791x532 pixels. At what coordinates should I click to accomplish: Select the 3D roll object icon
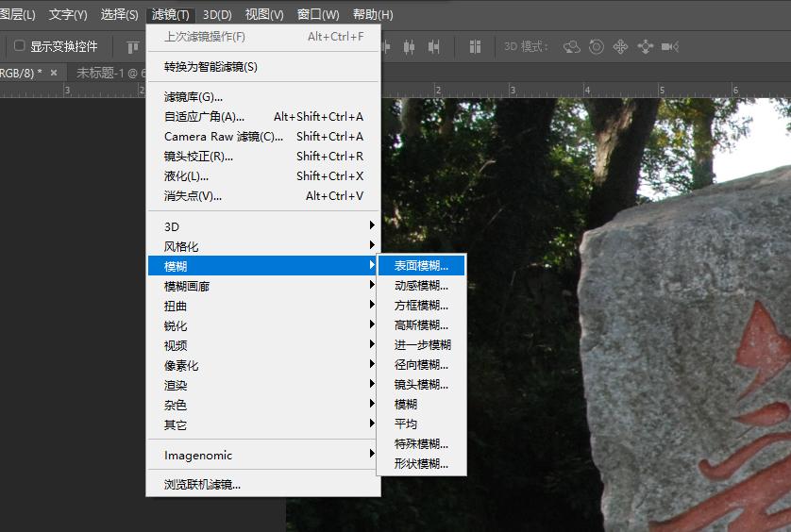597,47
